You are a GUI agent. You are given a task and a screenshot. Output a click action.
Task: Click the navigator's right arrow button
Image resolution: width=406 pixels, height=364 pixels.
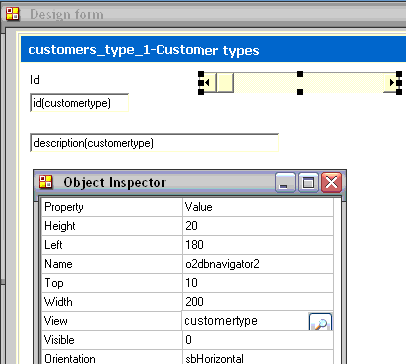pos(391,82)
